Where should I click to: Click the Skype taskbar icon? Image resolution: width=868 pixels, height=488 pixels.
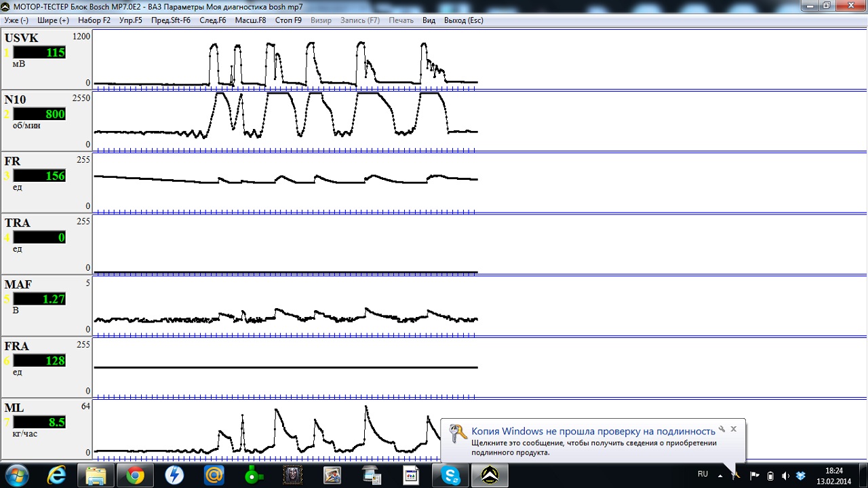tap(451, 475)
